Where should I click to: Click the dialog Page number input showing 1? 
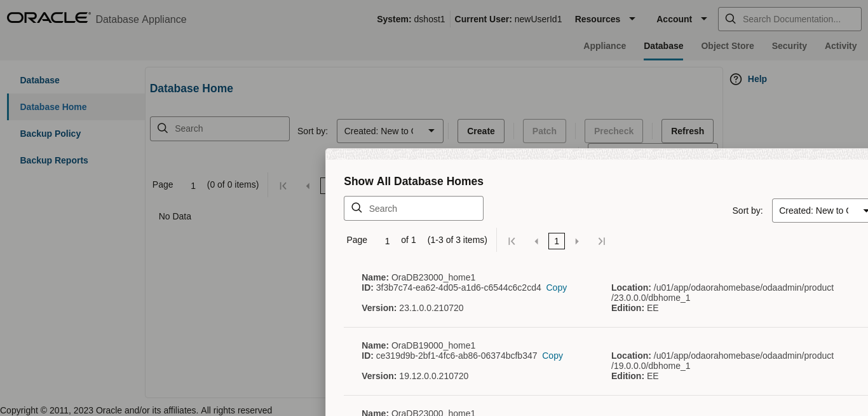[x=387, y=241]
